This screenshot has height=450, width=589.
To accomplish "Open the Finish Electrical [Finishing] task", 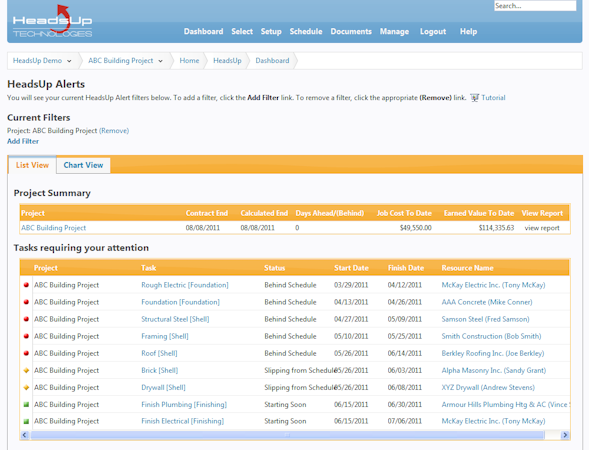I will 183,421.
